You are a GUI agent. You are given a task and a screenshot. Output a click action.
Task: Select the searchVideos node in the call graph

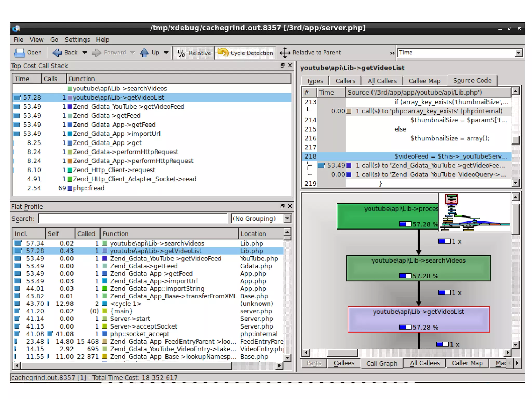tap(418, 268)
